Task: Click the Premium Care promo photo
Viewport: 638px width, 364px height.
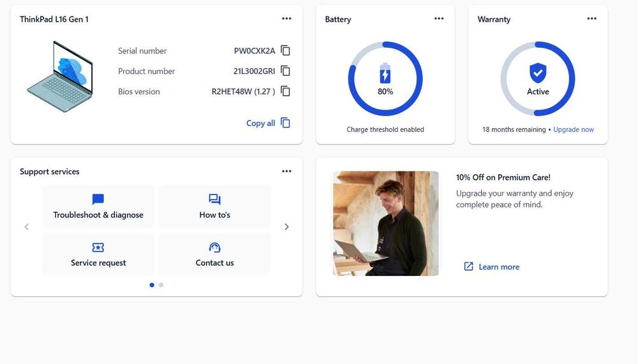Action: [x=386, y=223]
